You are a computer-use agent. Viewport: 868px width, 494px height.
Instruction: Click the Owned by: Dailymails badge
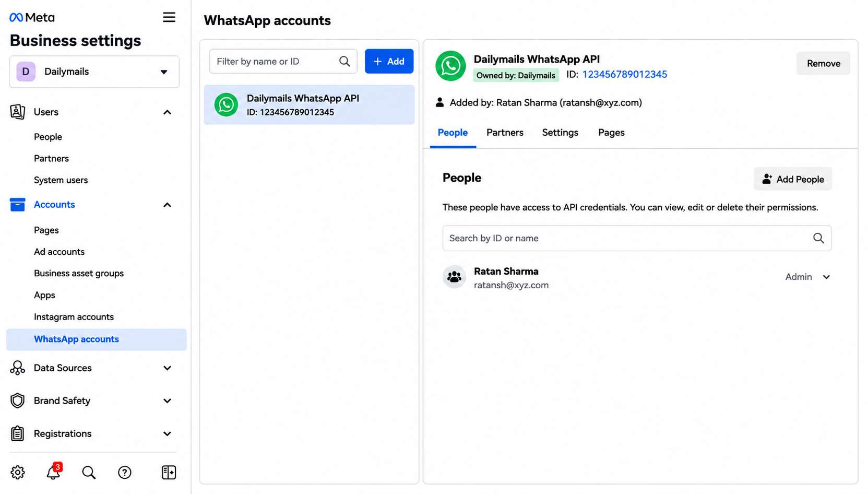pyautogui.click(x=516, y=75)
